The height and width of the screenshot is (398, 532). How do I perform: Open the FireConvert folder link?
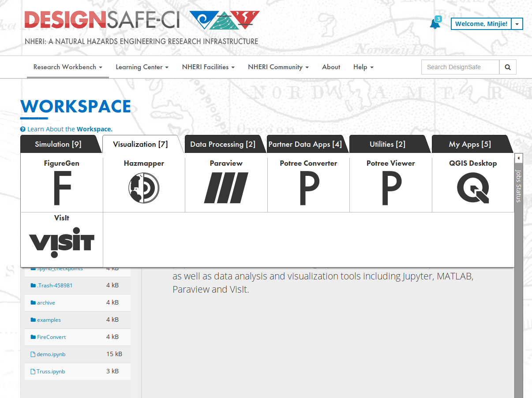click(x=52, y=337)
